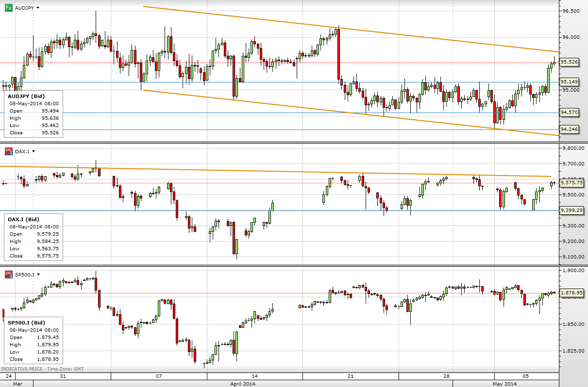Click High value 1,879.95 in SP500 box
588x387 pixels.
tap(48, 344)
